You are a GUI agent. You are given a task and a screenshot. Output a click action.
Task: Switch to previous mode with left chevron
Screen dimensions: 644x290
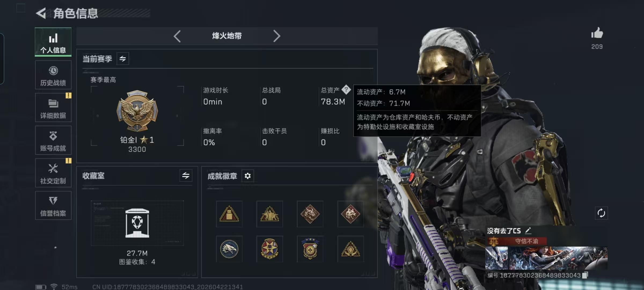[x=177, y=36]
